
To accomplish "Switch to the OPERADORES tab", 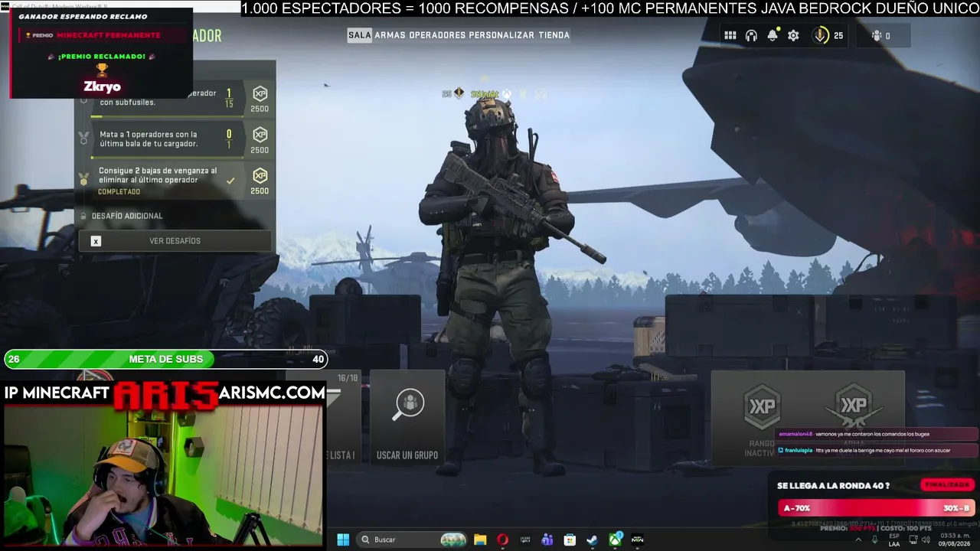I will (437, 35).
